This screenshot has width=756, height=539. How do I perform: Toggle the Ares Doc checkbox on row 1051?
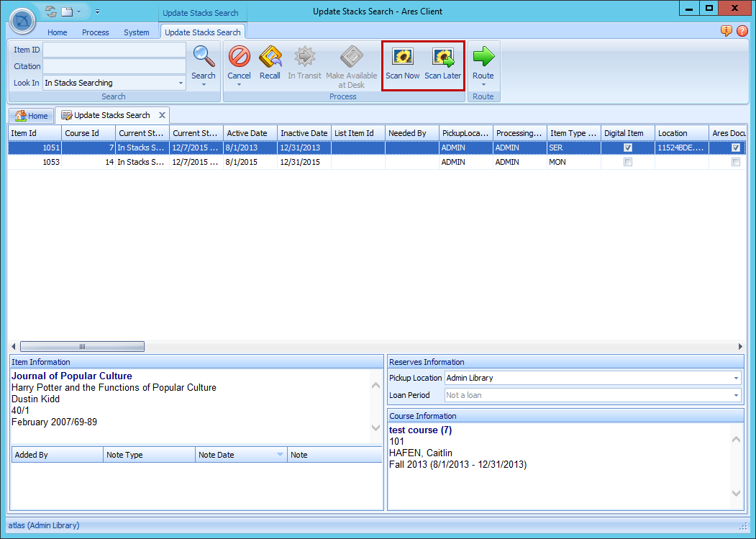735,148
